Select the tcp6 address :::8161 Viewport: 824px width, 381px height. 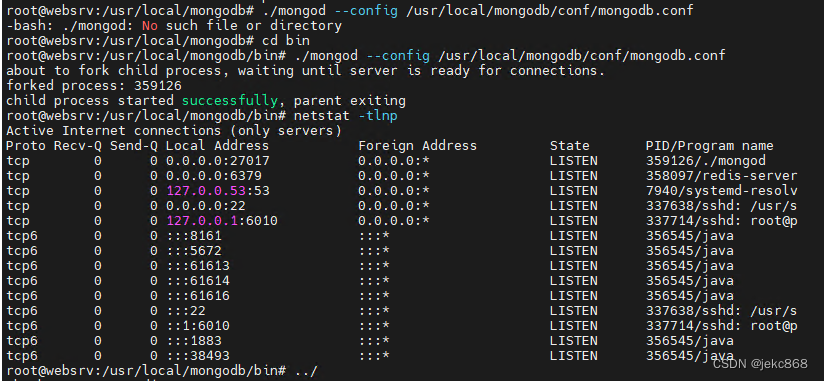[x=194, y=235]
